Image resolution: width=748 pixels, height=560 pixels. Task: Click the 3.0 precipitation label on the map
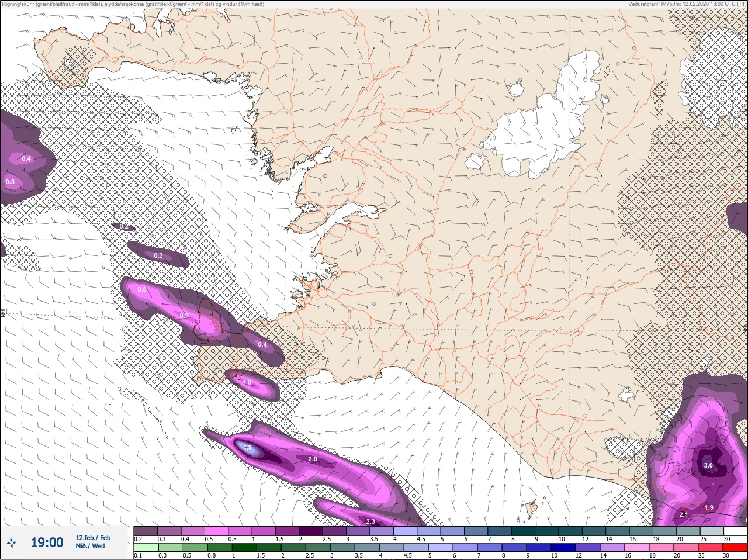[708, 466]
